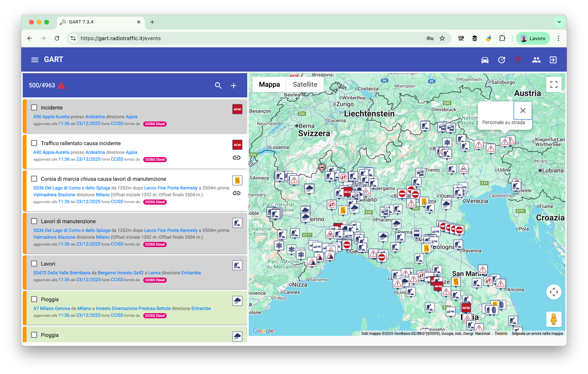Add new event with plus icon
Screen dimensions: 588x374
[233, 85]
